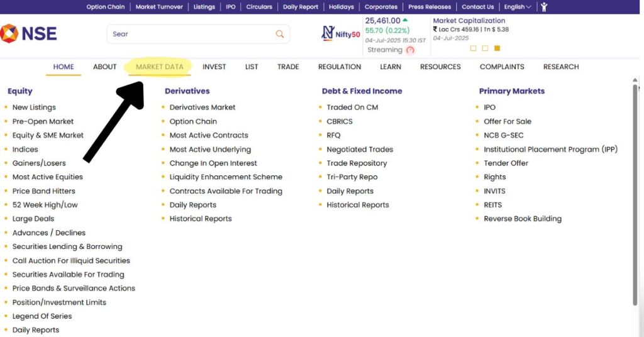Screen dimensions: 644x337
Task: Open the INVEST menu
Action: point(214,67)
